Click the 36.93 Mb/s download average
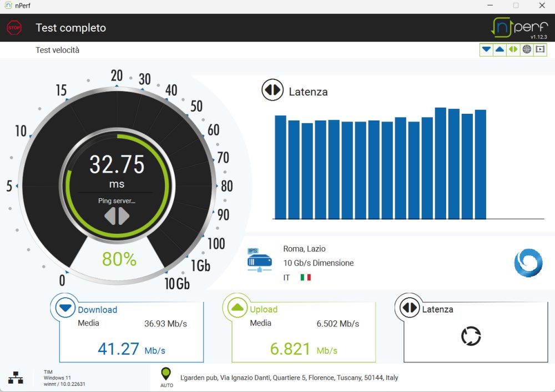The width and height of the screenshot is (555, 392). click(x=165, y=324)
